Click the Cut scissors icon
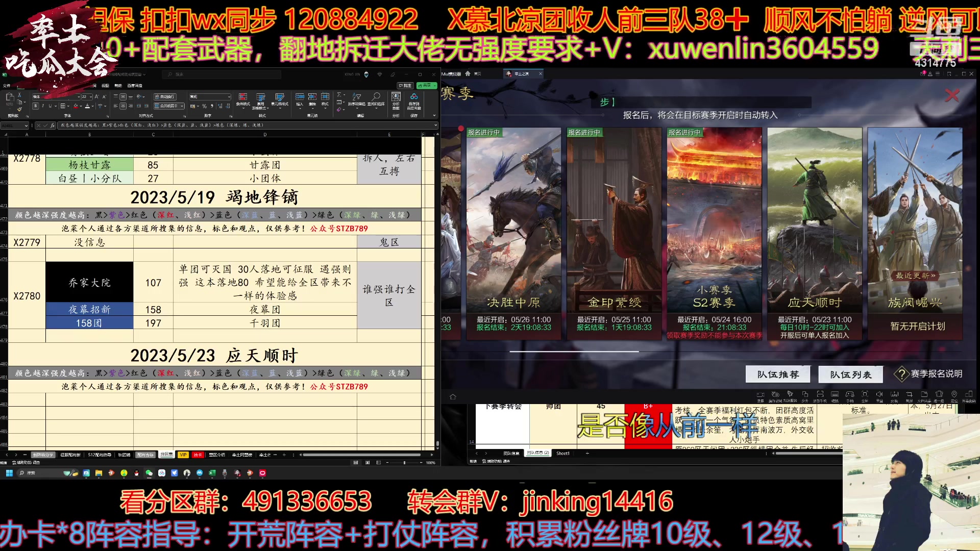 point(19,95)
